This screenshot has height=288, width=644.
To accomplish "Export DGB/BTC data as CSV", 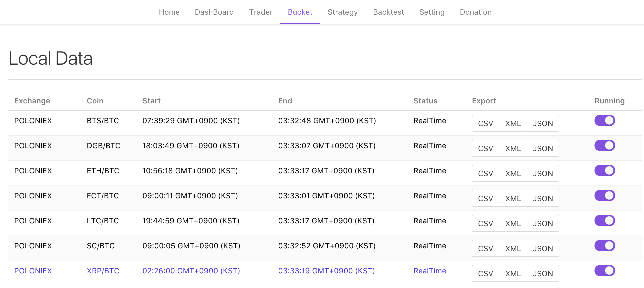I will pos(486,148).
